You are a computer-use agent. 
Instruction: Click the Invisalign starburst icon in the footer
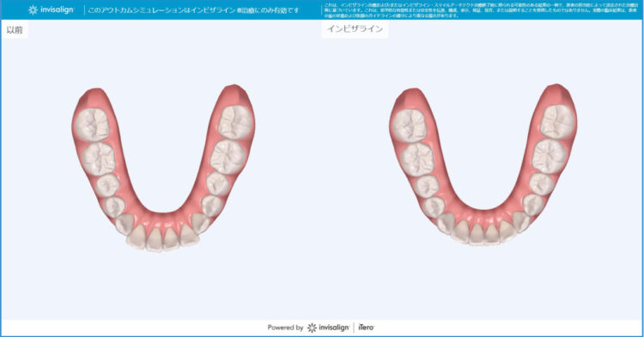(x=312, y=328)
